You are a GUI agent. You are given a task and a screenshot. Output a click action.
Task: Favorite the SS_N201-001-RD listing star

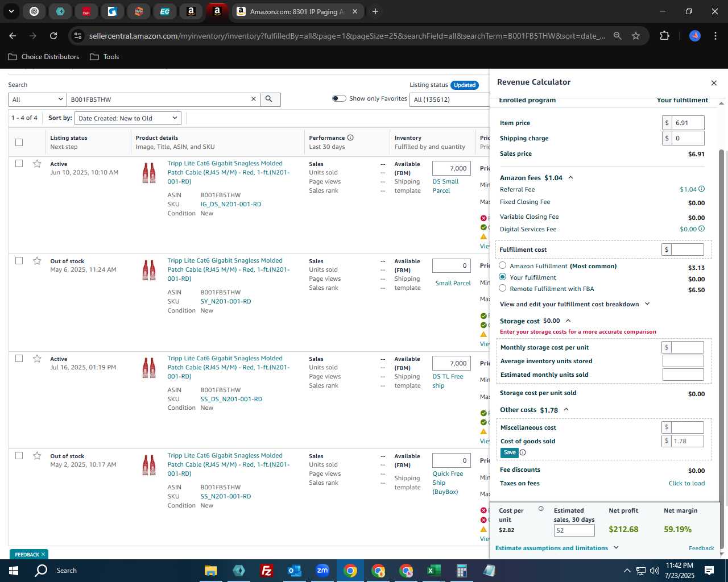37,456
